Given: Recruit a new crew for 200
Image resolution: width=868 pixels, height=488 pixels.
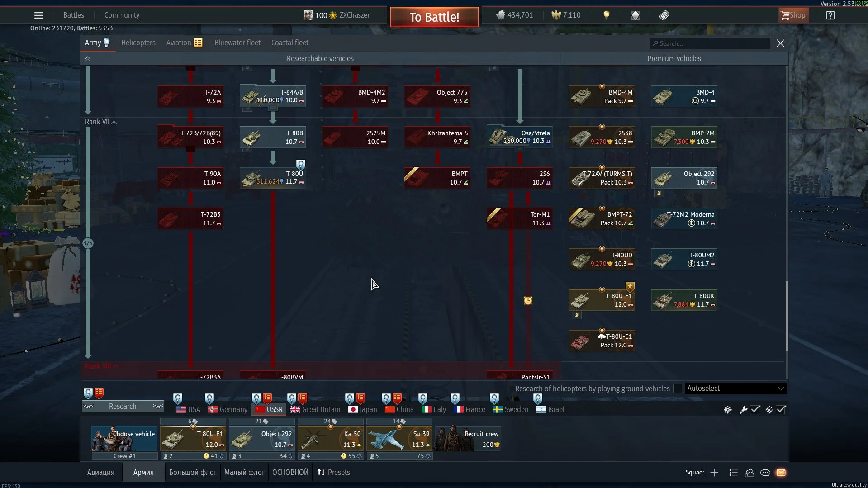Looking at the screenshot, I should click(468, 439).
